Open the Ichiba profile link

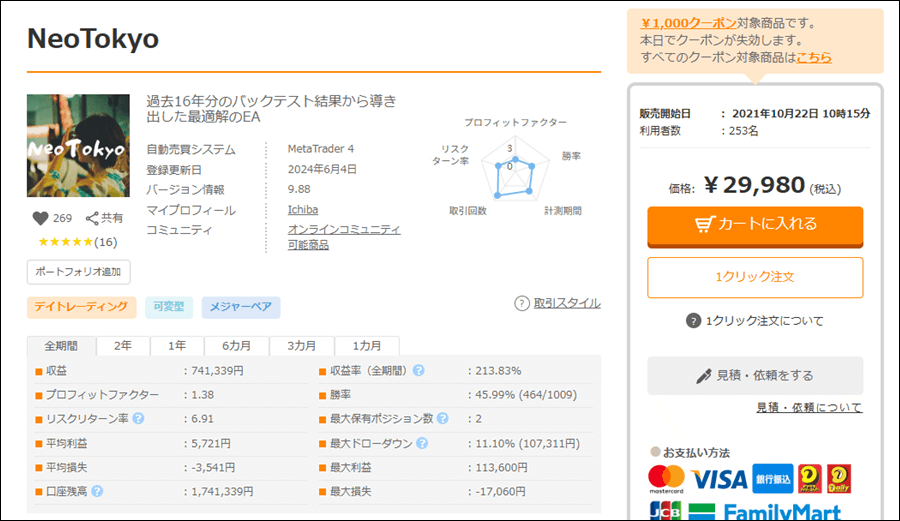tap(304, 210)
